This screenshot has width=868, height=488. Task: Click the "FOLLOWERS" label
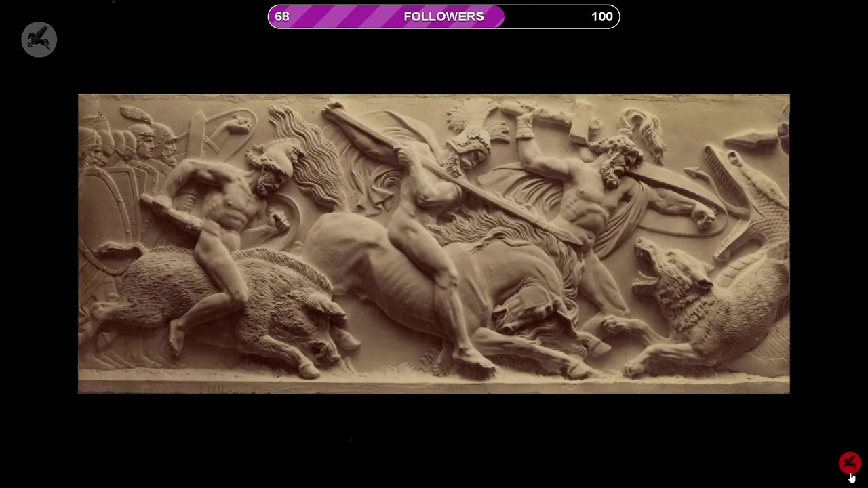tap(443, 16)
